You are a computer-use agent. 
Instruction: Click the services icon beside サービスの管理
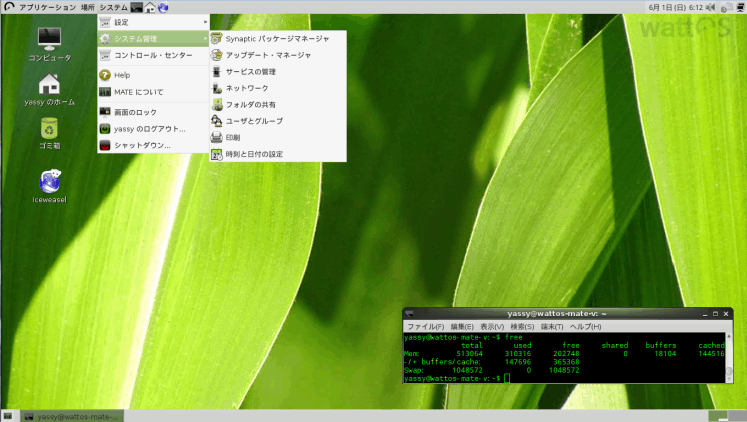click(x=217, y=71)
